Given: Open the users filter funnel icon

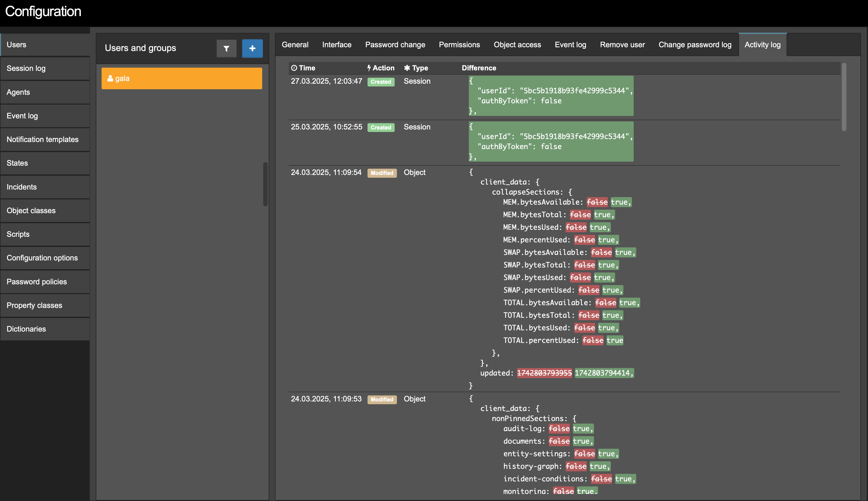Looking at the screenshot, I should coord(226,49).
